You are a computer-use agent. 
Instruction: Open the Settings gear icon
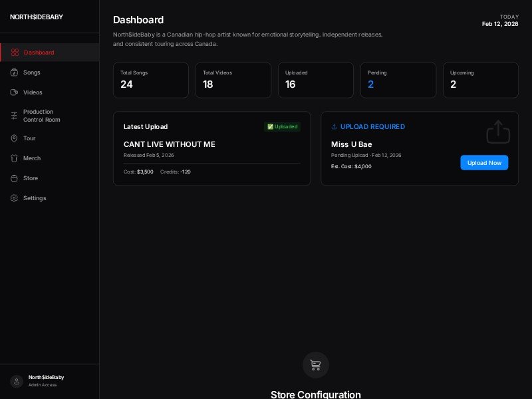point(15,198)
